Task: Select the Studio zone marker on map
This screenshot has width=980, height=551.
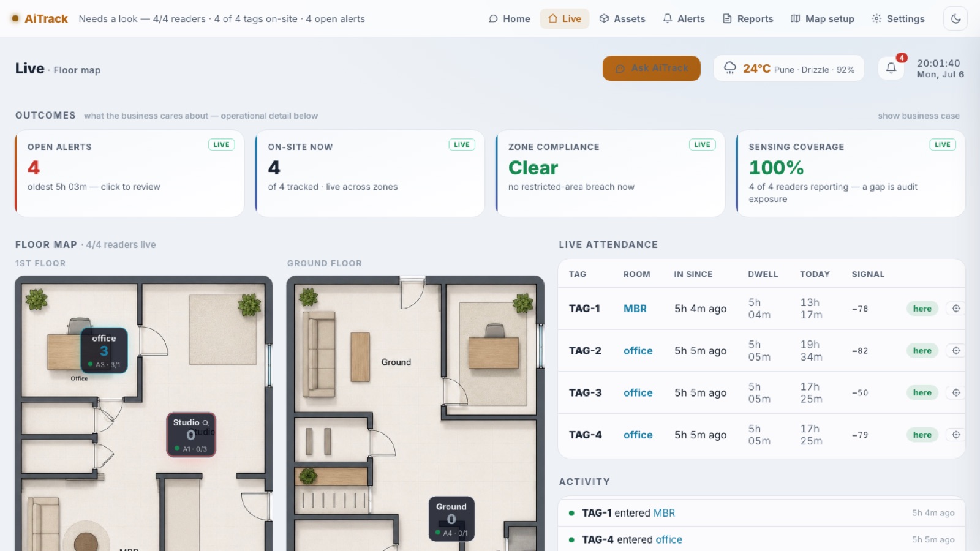Action: [190, 435]
